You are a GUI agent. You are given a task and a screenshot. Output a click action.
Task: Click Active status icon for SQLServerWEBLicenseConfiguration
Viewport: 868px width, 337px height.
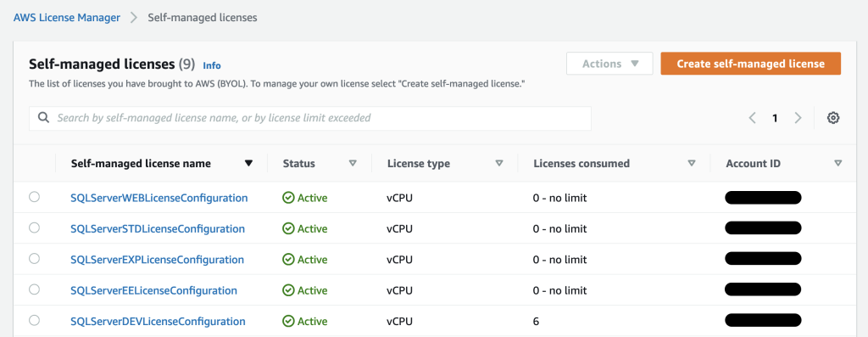[x=288, y=198]
